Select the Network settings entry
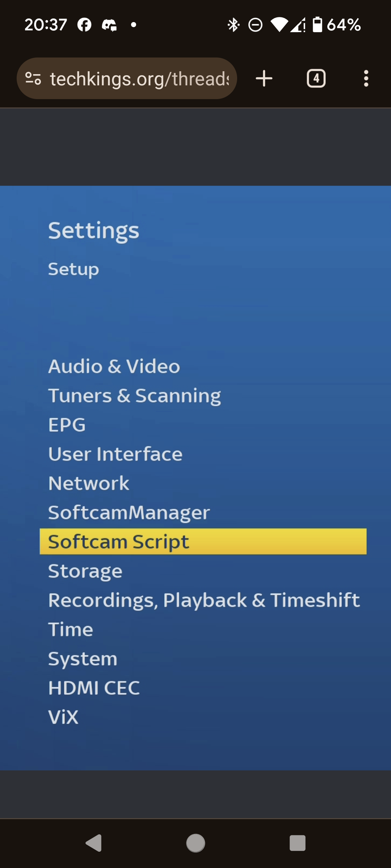 (89, 483)
